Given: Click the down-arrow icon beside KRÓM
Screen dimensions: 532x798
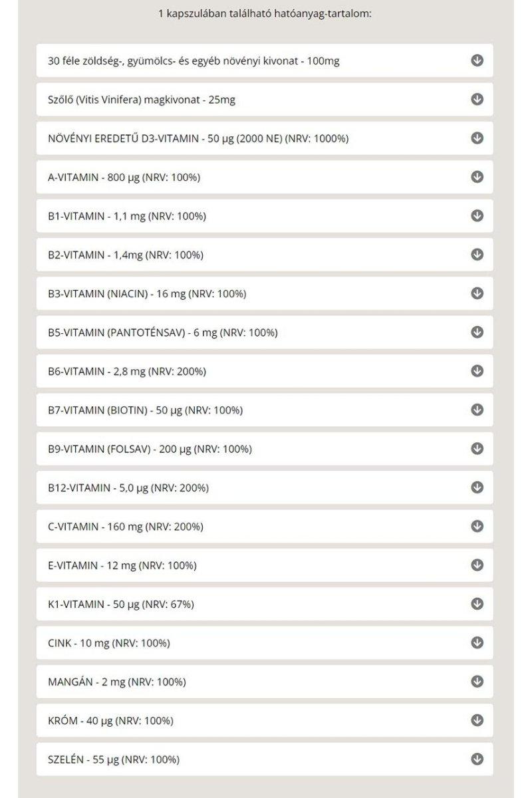Looking at the screenshot, I should tap(476, 720).
